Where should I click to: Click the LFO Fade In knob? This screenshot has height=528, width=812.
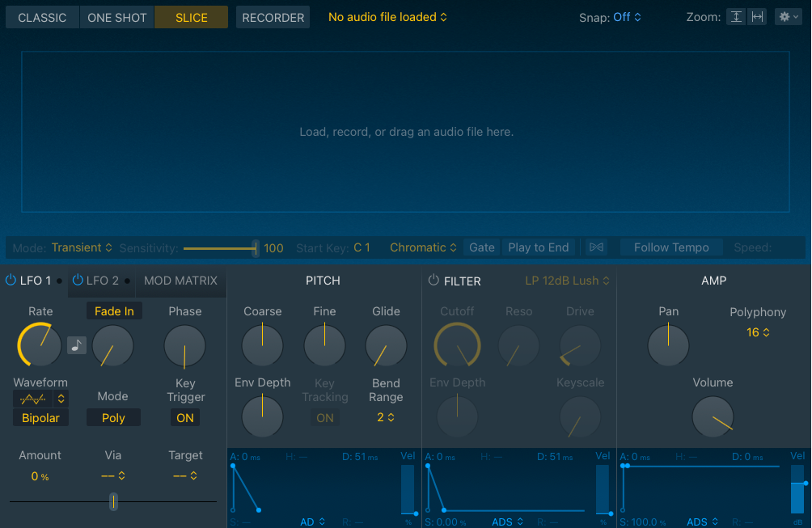tap(113, 345)
